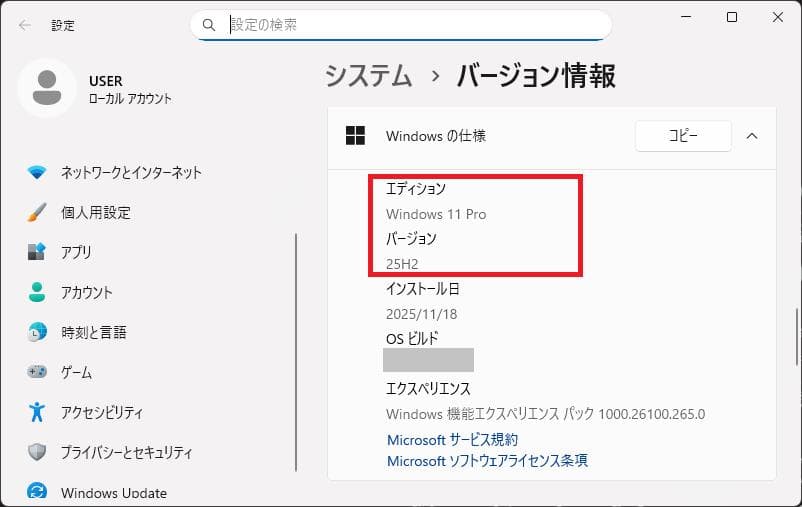Minimize the 設定 window
The width and height of the screenshot is (802, 507).
point(686,17)
